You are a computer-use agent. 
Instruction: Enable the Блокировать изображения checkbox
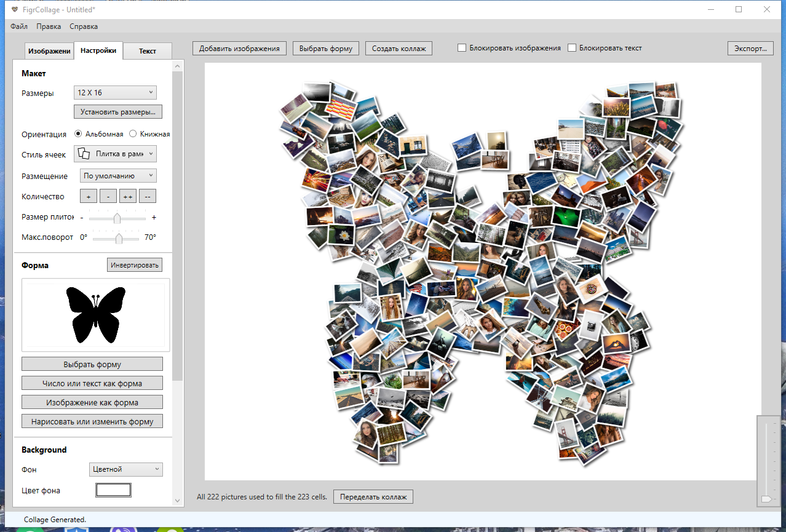point(462,48)
